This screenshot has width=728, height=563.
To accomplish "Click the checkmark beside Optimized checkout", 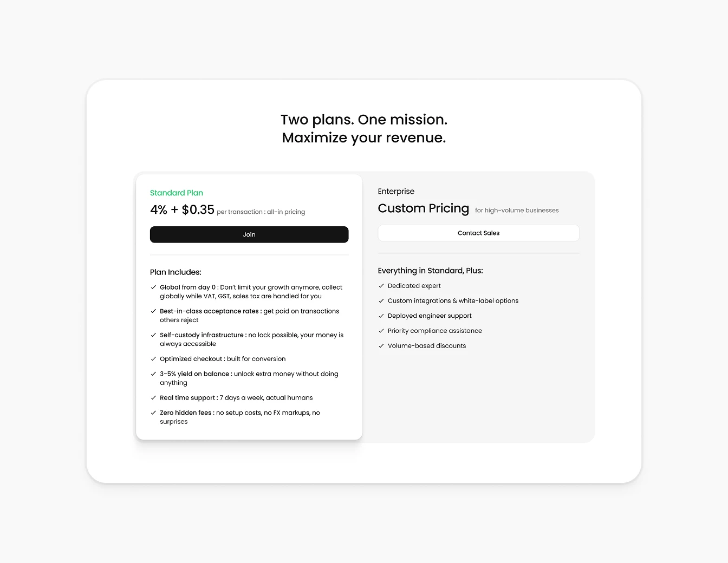I will click(153, 358).
